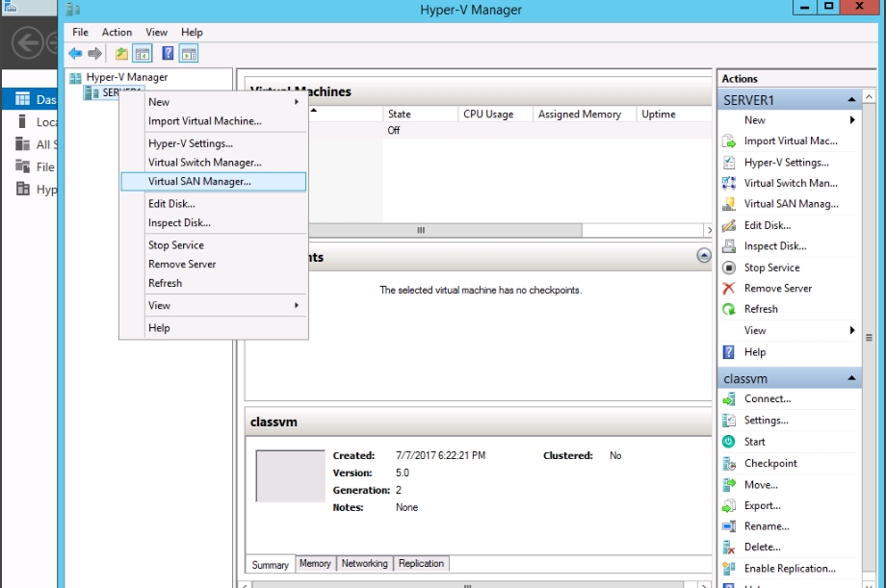Click the Stop Service icon in Actions
This screenshot has height=588, width=886.
tap(729, 268)
